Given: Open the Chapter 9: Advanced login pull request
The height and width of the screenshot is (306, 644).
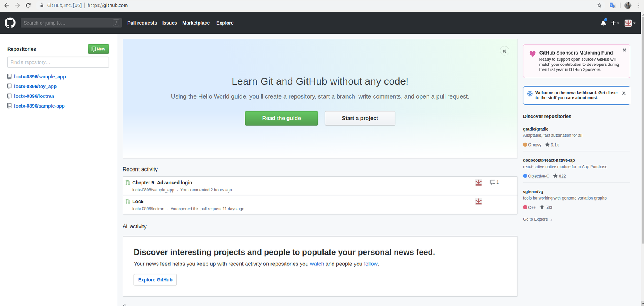Looking at the screenshot, I should click(162, 182).
